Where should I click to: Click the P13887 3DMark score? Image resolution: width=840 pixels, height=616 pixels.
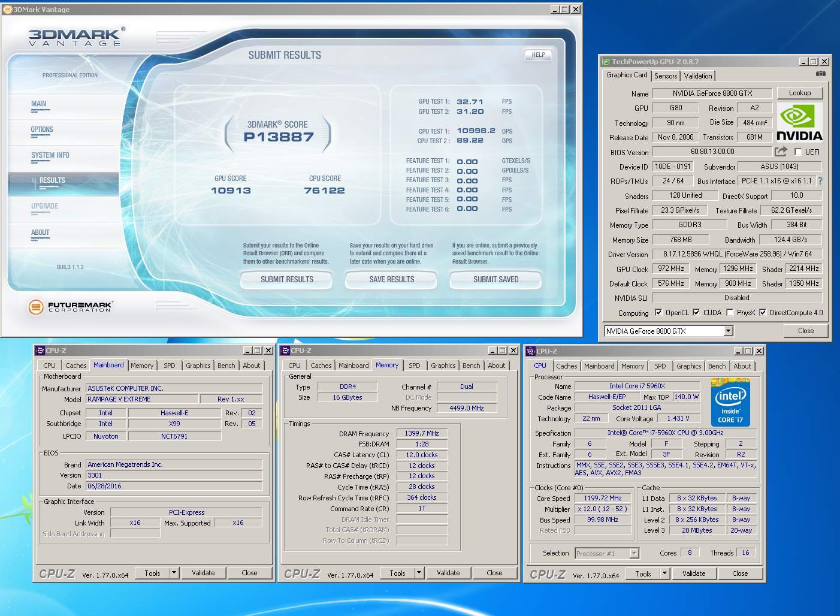click(279, 137)
